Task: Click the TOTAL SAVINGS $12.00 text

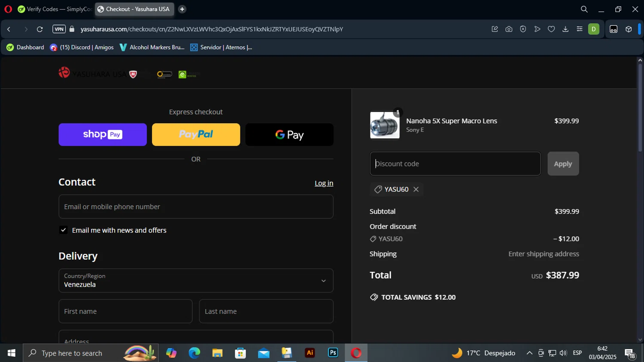Action: coord(418,297)
